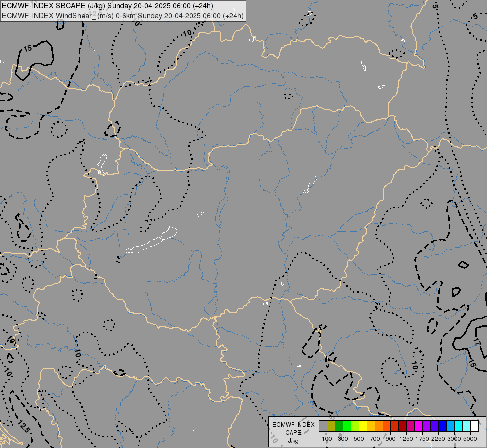This screenshot has width=487, height=448.
Task: Click the legend value 3000
Action: pyautogui.click(x=454, y=439)
